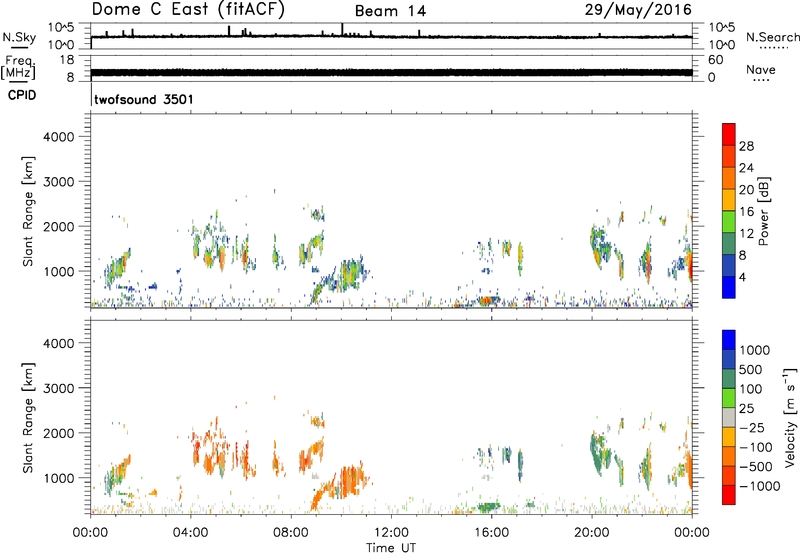This screenshot has width=800, height=554.
Task: Click the Power scale value '4'
Action: (742, 277)
